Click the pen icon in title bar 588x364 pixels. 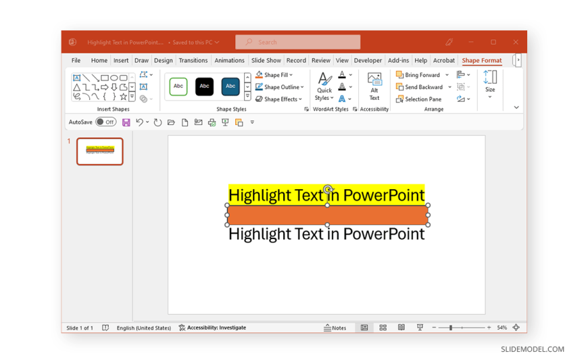449,43
